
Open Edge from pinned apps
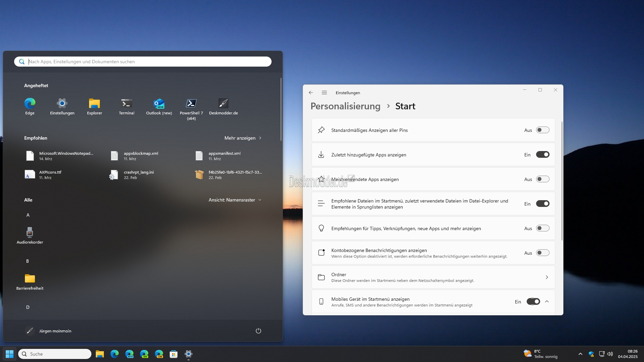point(30,107)
